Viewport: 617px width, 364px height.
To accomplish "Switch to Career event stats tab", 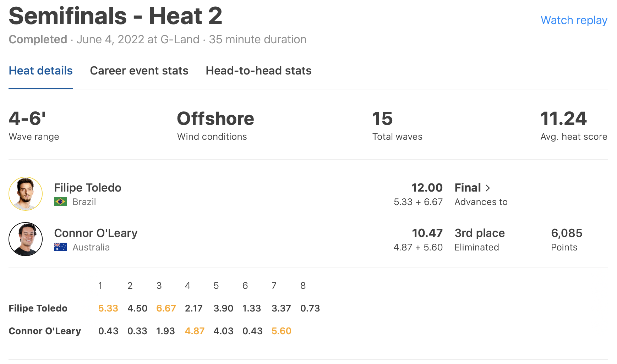I will (139, 71).
